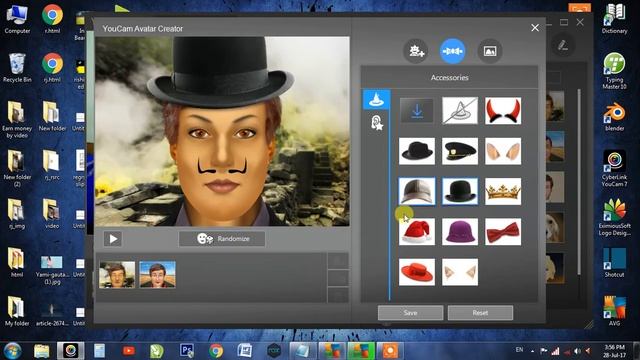Open the background image tab

tap(490, 51)
